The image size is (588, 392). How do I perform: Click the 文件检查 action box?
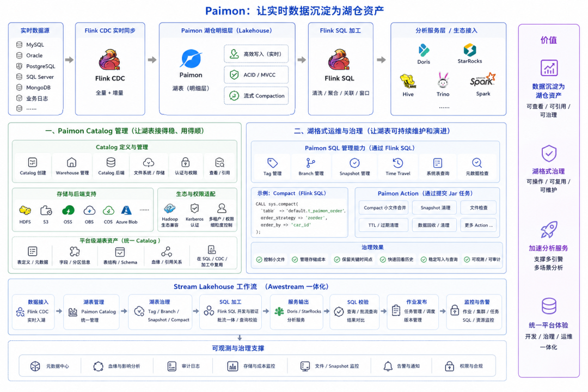[x=479, y=207]
